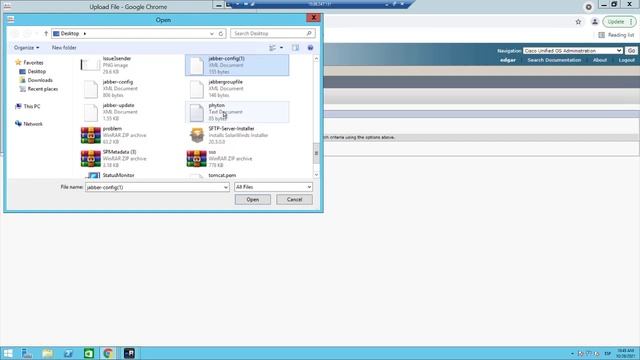This screenshot has width=640, height=360.
Task: Click the Logout link
Action: (x=627, y=60)
